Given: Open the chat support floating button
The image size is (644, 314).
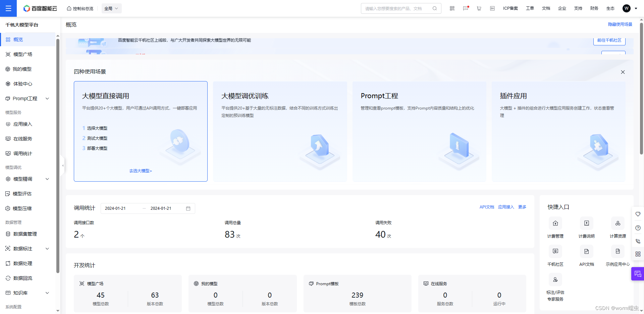Looking at the screenshot, I should (638, 274).
